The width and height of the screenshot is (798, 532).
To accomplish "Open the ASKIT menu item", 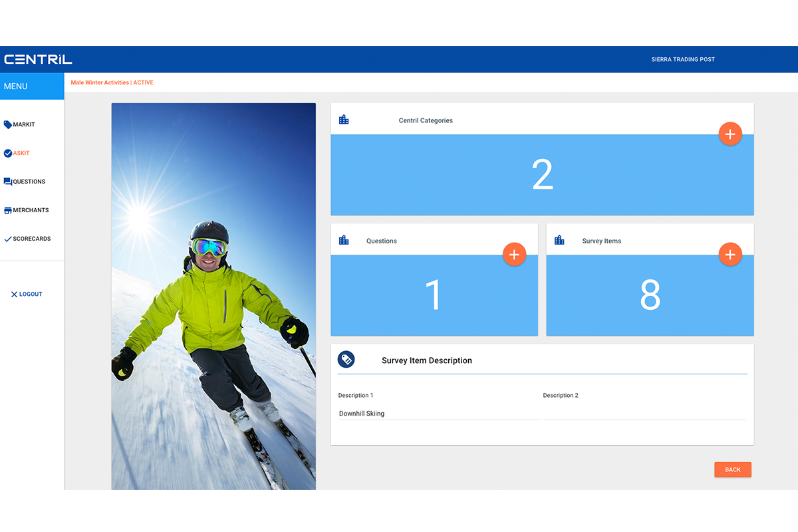I will pyautogui.click(x=21, y=153).
